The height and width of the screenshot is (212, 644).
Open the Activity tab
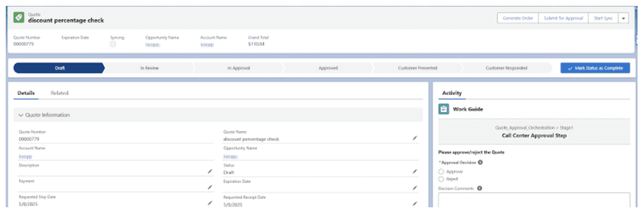[452, 93]
